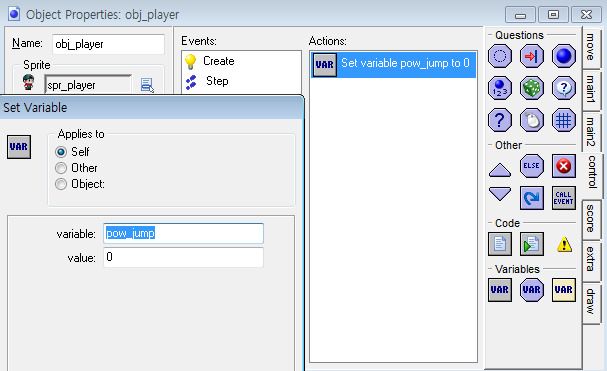This screenshot has width=607, height=371.
Task: Select the Test Expression question mark icon
Action: (x=500, y=120)
